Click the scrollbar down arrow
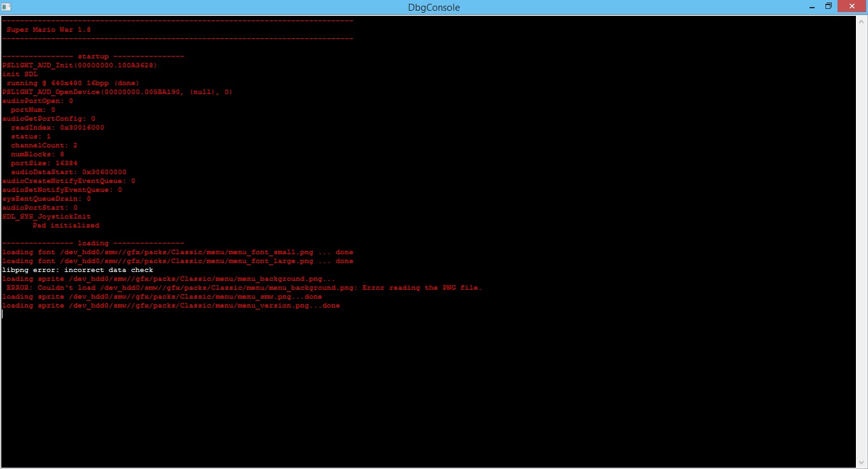Screen dimensions: 868x469 pyautogui.click(x=861, y=462)
